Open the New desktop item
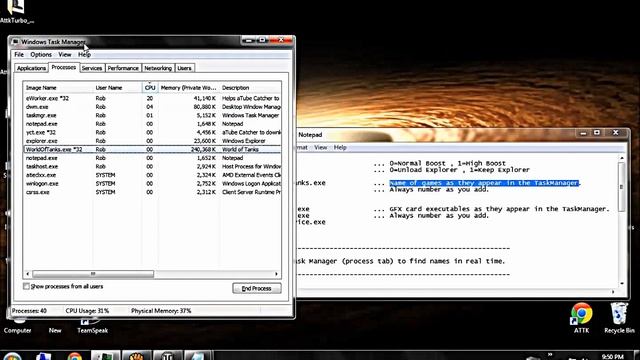 pyautogui.click(x=55, y=330)
